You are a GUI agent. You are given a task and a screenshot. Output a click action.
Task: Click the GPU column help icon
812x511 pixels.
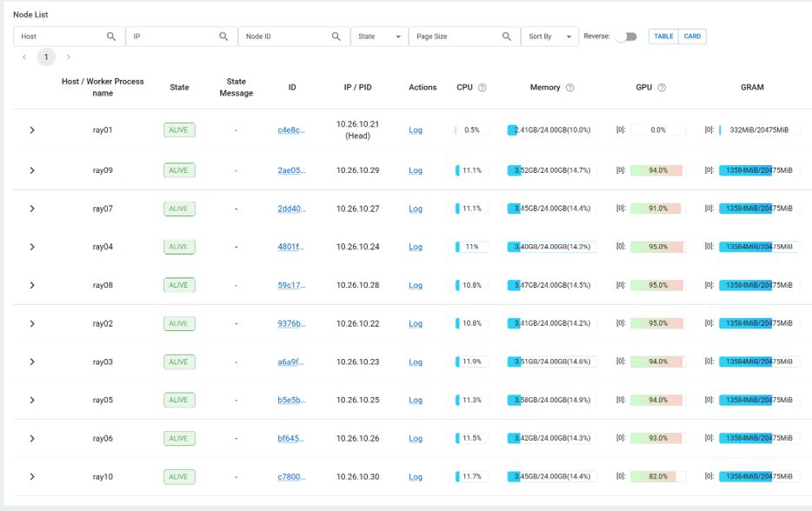(662, 88)
